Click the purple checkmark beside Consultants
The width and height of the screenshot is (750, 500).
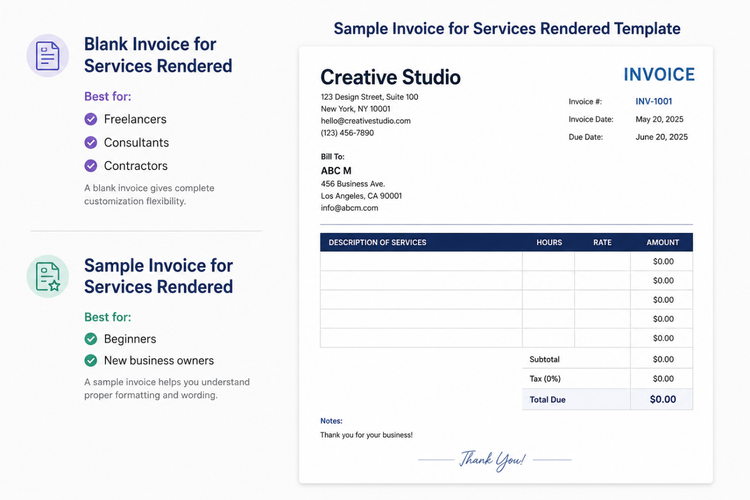click(91, 143)
